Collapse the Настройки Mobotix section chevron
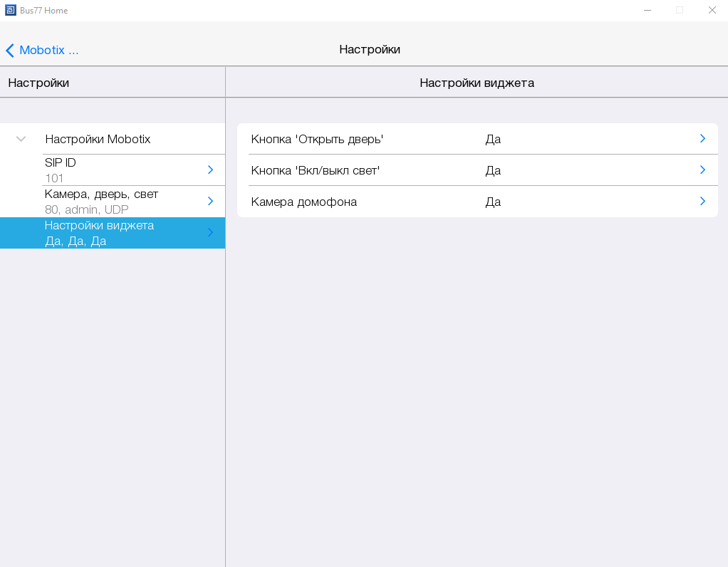The width and height of the screenshot is (728, 567). [x=21, y=139]
